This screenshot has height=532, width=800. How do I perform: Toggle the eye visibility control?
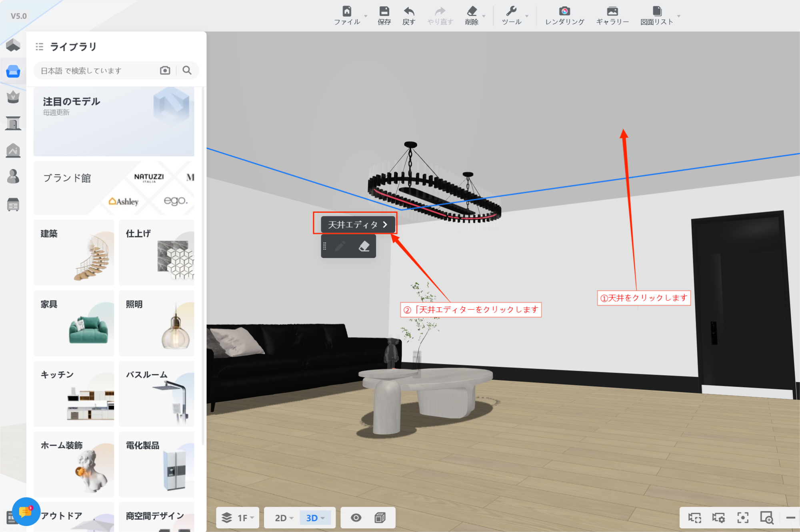356,518
